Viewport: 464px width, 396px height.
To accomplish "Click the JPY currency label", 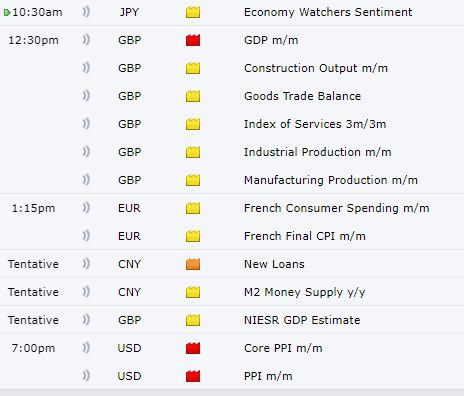I will point(129,12).
